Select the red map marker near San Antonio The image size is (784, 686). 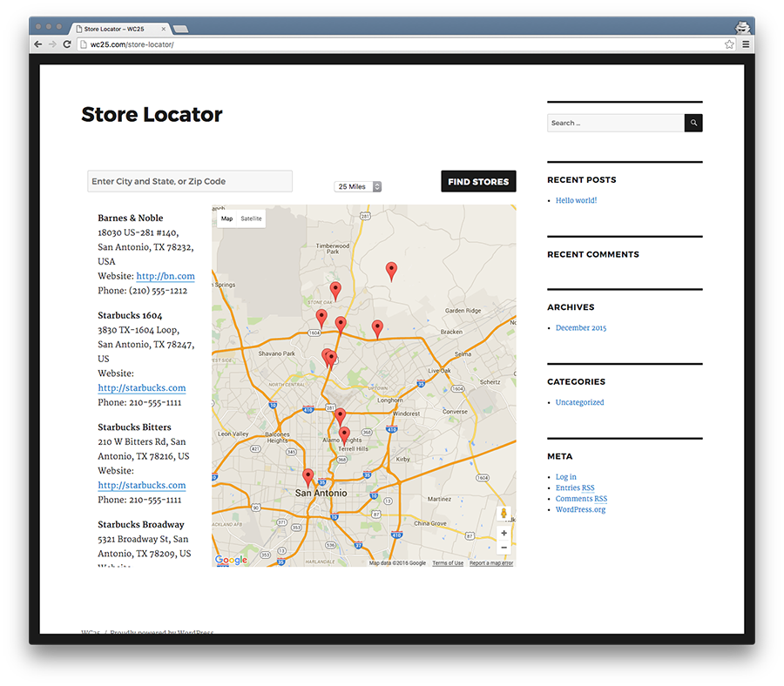point(308,474)
